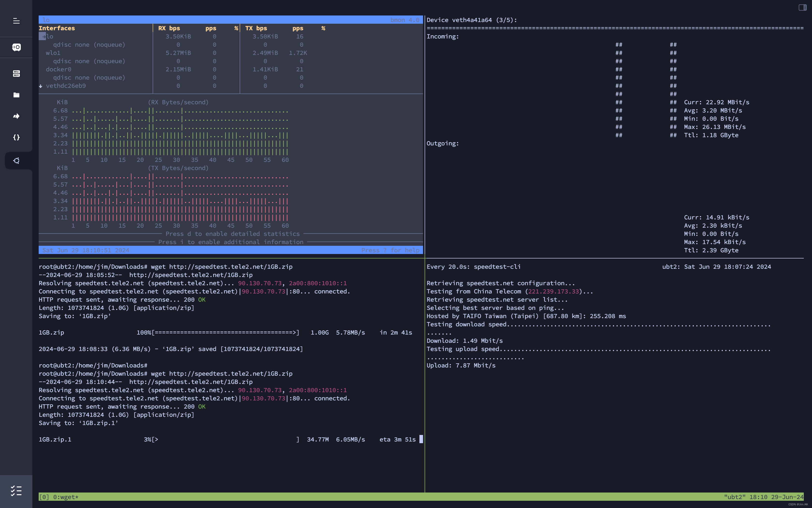Viewport: 812px width, 508px height.
Task: Click first wget command line in terminal
Action: 165,267
